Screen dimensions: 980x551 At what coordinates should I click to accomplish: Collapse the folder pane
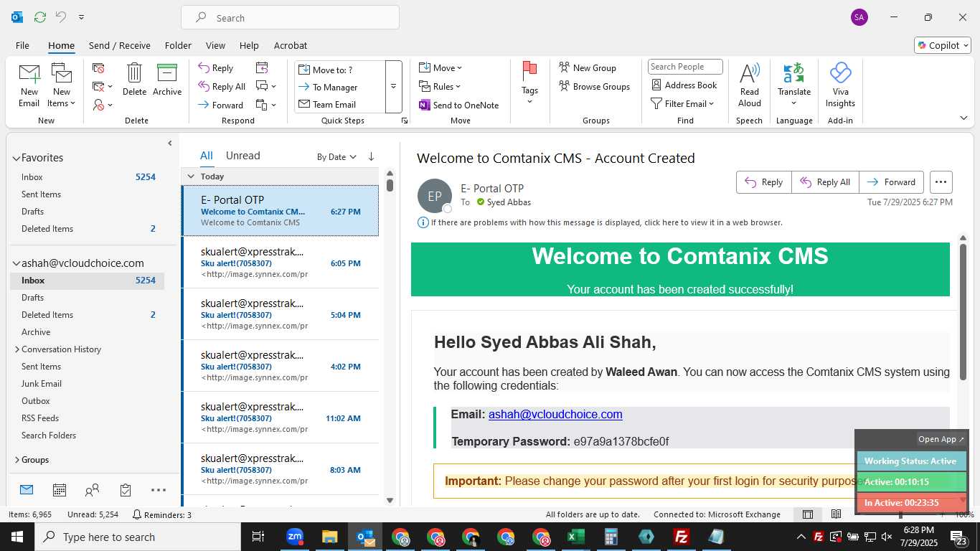coord(170,143)
